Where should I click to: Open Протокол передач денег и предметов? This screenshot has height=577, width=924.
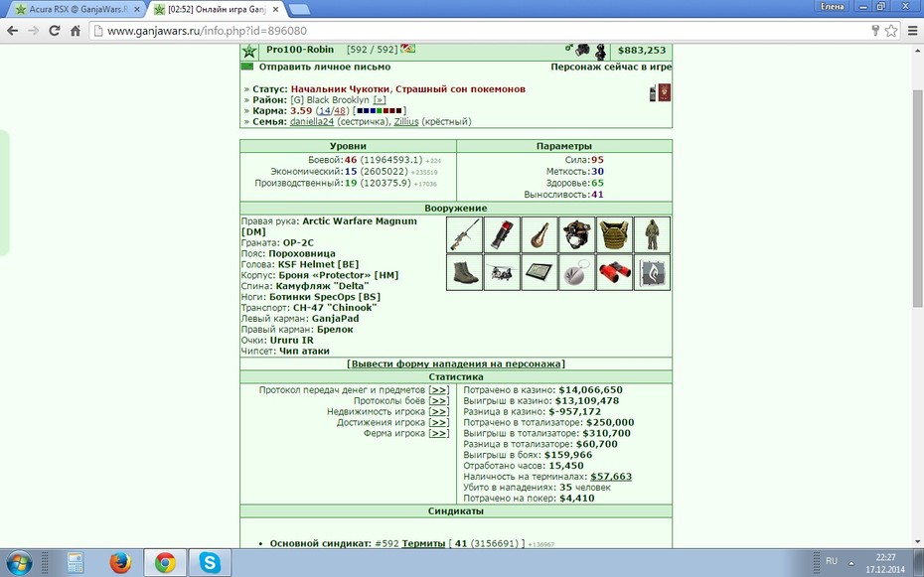point(439,389)
